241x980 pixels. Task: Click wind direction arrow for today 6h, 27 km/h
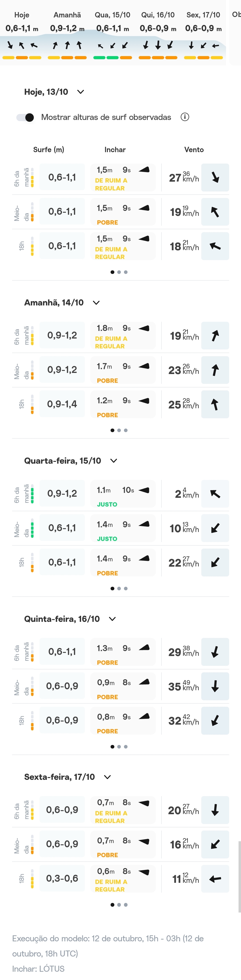(215, 177)
